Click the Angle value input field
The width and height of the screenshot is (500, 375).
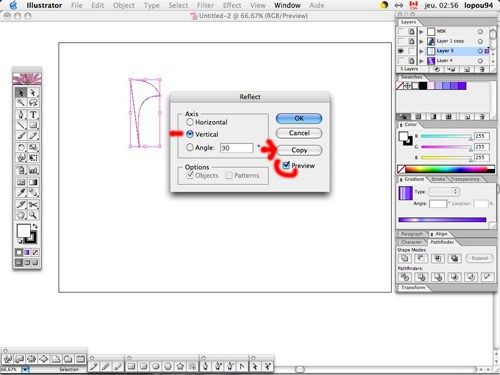click(x=237, y=148)
